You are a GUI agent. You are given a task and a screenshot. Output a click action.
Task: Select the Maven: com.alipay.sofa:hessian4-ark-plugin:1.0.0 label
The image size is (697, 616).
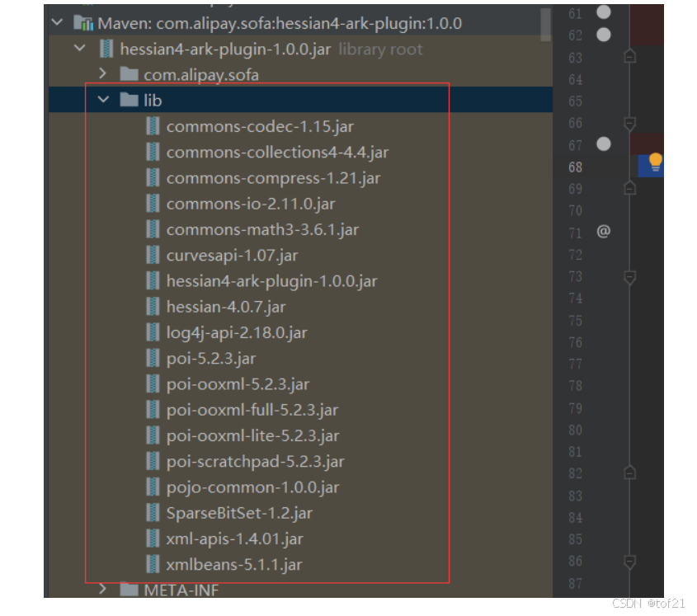click(280, 24)
